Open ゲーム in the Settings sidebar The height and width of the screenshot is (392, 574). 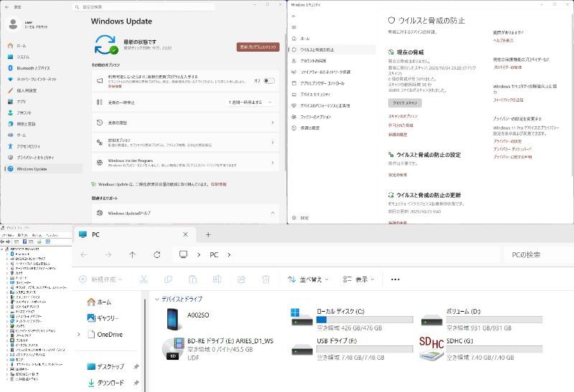tap(43, 135)
